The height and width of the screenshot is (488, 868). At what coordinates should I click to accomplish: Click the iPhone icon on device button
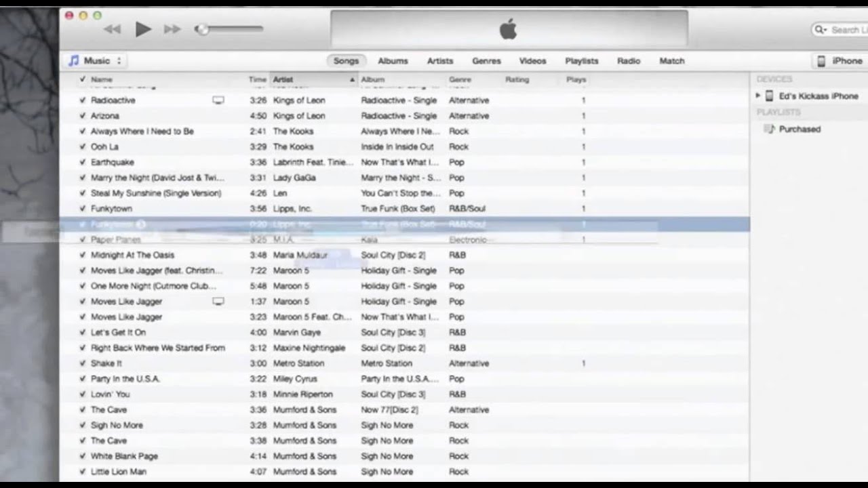point(821,61)
